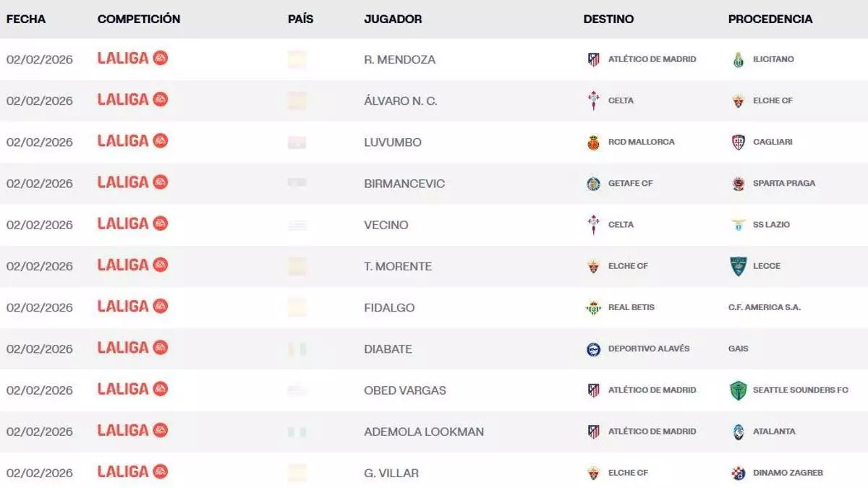The width and height of the screenshot is (868, 488).
Task: Click the Cagliari crest in Luvumbo row
Action: coord(738,142)
